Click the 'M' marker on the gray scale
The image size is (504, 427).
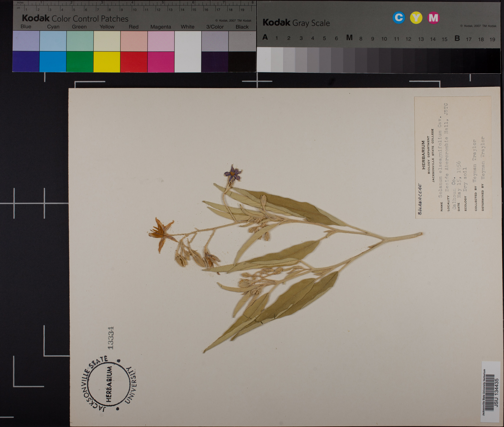(x=349, y=38)
